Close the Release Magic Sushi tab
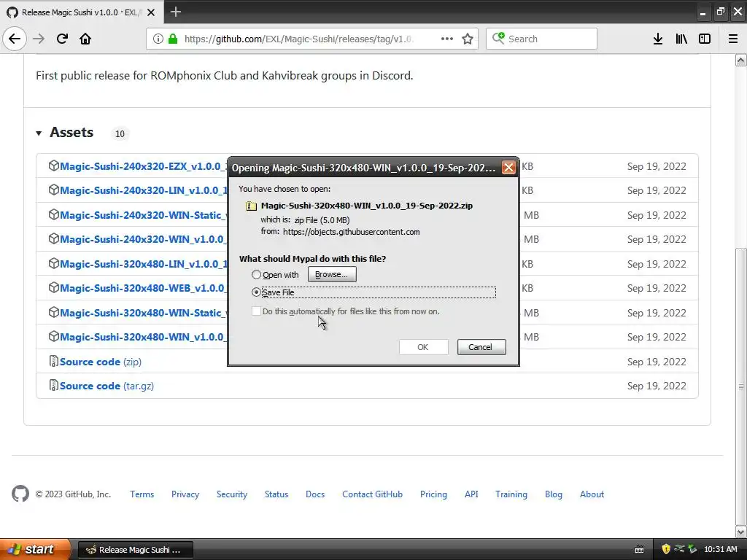 click(151, 12)
